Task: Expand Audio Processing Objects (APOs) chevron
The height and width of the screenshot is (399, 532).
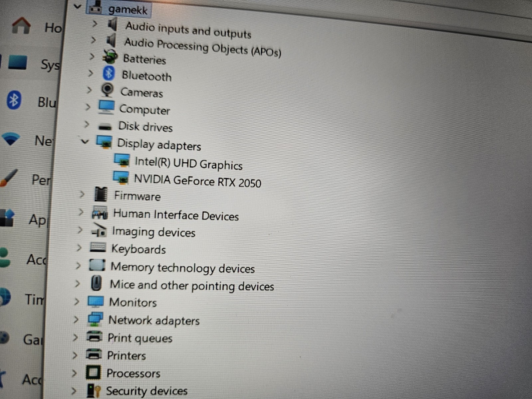Action: coord(93,40)
